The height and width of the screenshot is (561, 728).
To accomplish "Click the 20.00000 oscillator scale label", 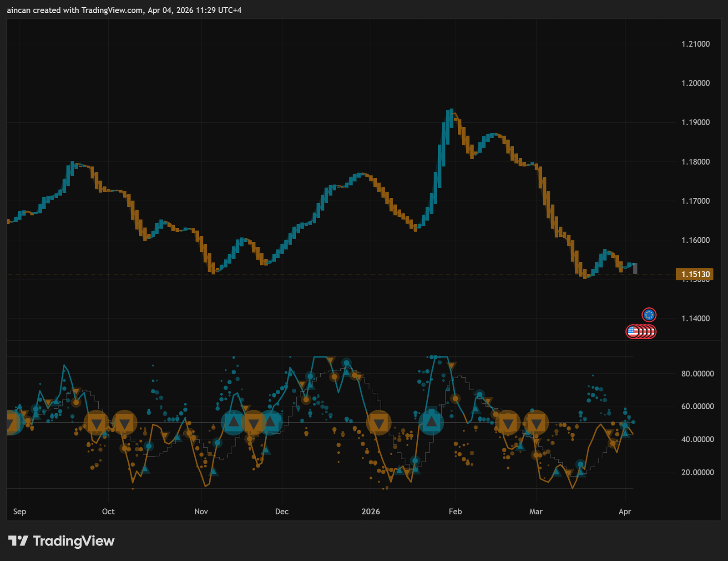I will pos(698,472).
